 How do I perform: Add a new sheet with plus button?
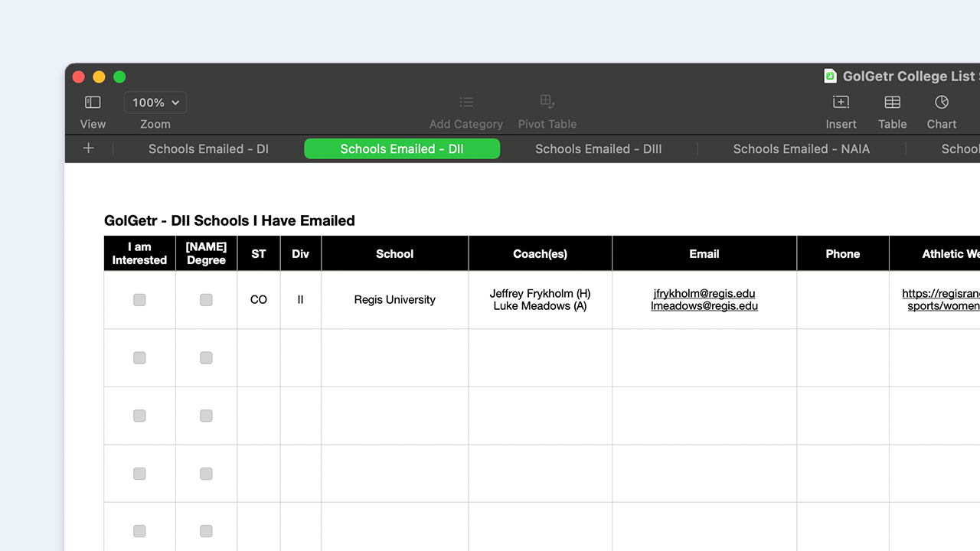pos(89,148)
